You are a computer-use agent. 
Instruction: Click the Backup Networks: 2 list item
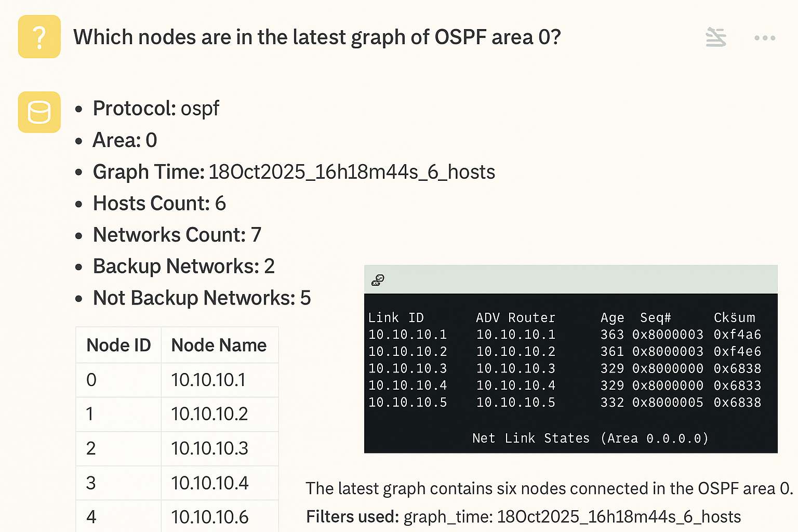coord(183,267)
